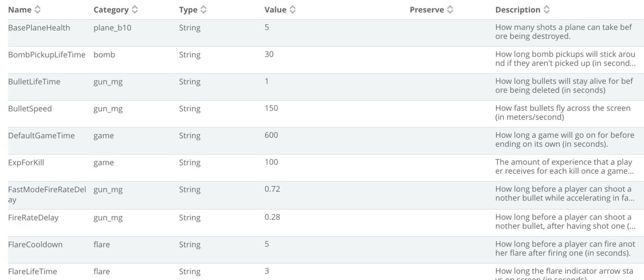Open the FlareLifeTime property
The height and width of the screenshot is (280, 644).
tap(33, 272)
